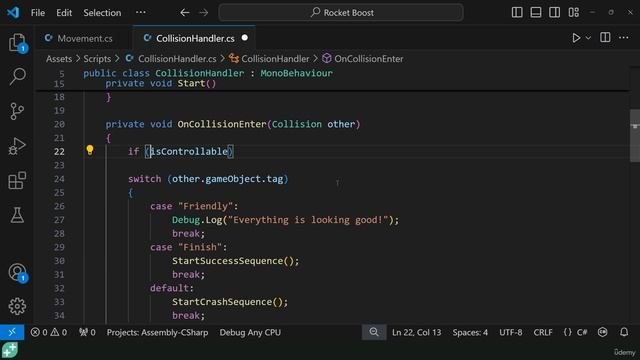Open the CollisionHandler class breadcrumb
The image size is (640, 360).
pos(269,59)
